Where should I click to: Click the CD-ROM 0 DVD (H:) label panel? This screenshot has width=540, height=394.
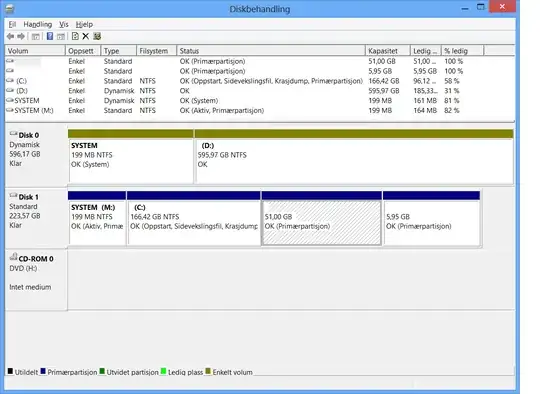[36, 280]
